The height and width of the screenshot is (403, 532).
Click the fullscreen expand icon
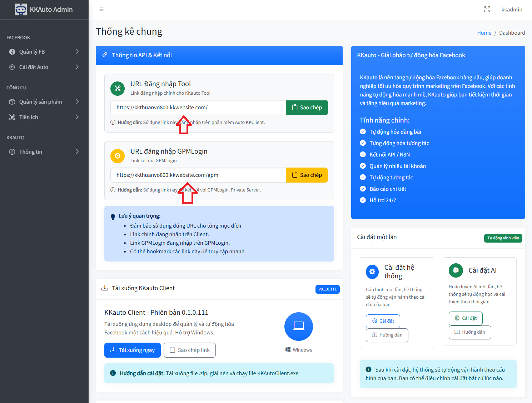tap(487, 9)
